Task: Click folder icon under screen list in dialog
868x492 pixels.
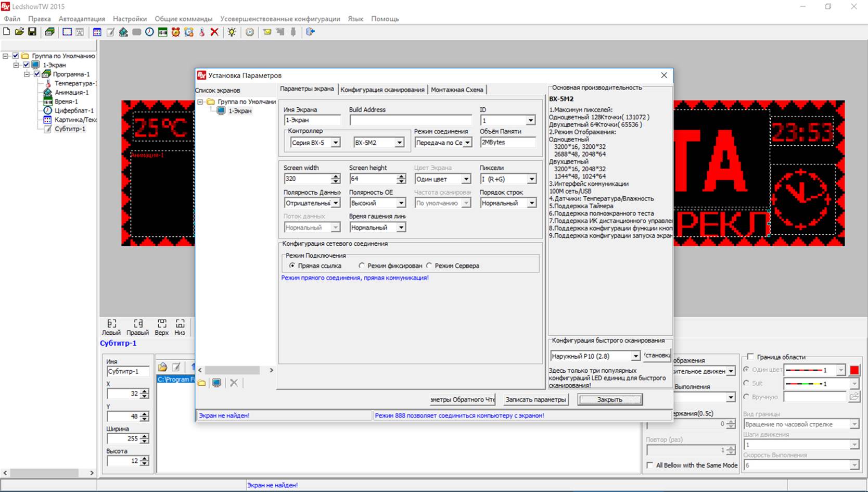Action: pyautogui.click(x=201, y=383)
